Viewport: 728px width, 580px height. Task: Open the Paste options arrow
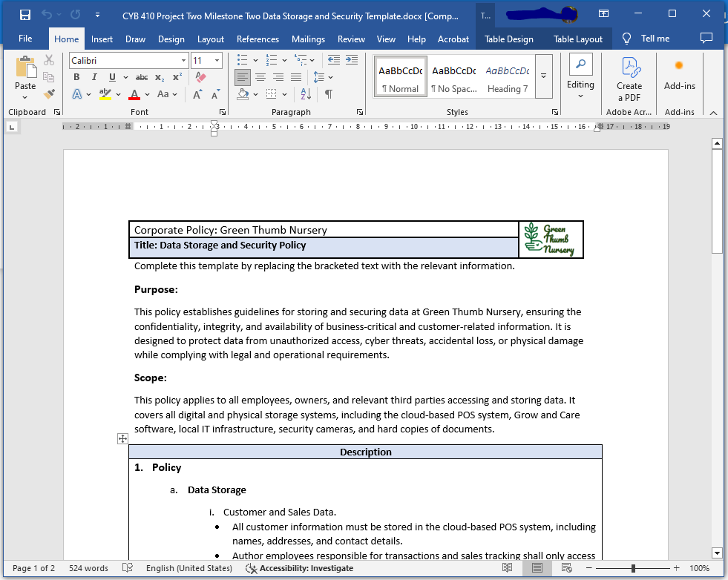[25, 97]
